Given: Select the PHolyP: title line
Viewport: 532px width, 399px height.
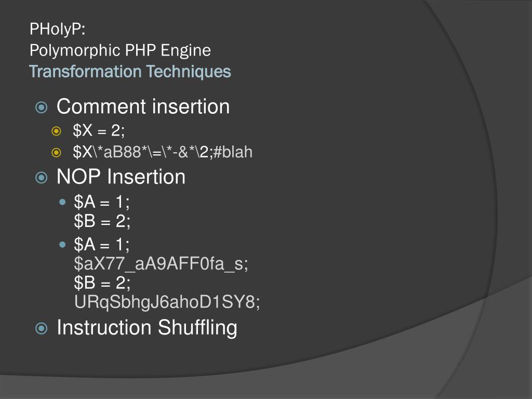Looking at the screenshot, I should coord(57,29).
